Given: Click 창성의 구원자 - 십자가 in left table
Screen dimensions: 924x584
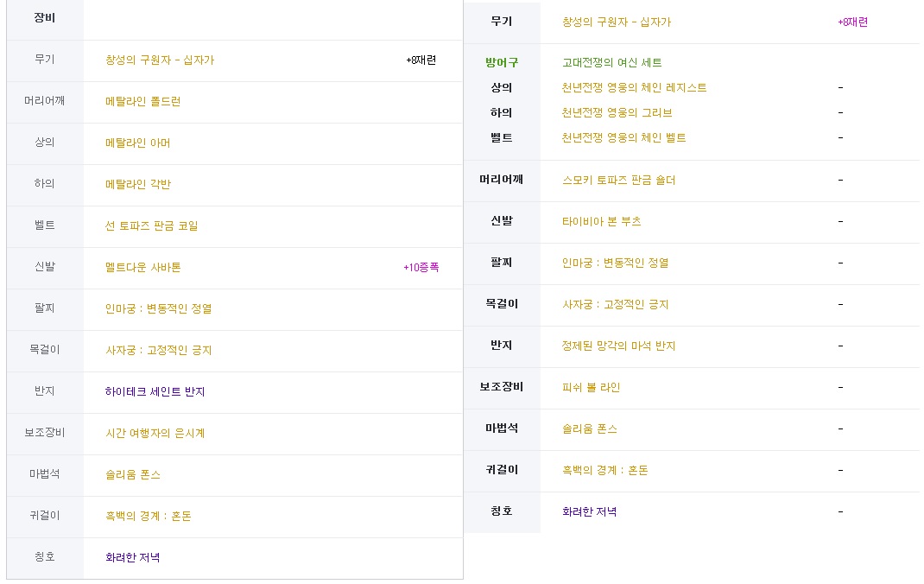Looking at the screenshot, I should point(160,60).
